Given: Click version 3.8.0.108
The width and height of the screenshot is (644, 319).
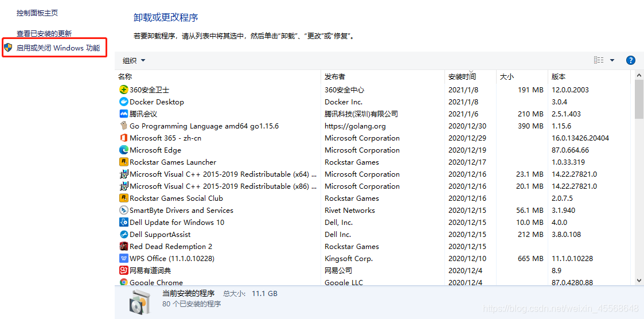Looking at the screenshot, I should click(x=567, y=234).
